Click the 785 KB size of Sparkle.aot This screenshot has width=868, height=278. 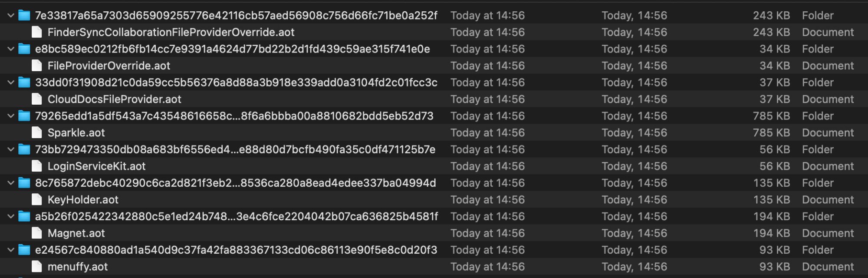tap(771, 133)
